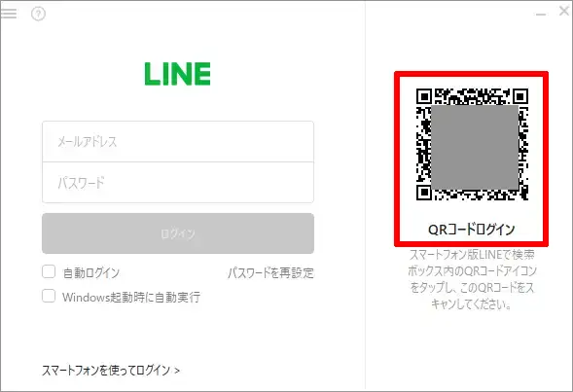Click the Windows起動時に自動実行 label text

(x=131, y=297)
